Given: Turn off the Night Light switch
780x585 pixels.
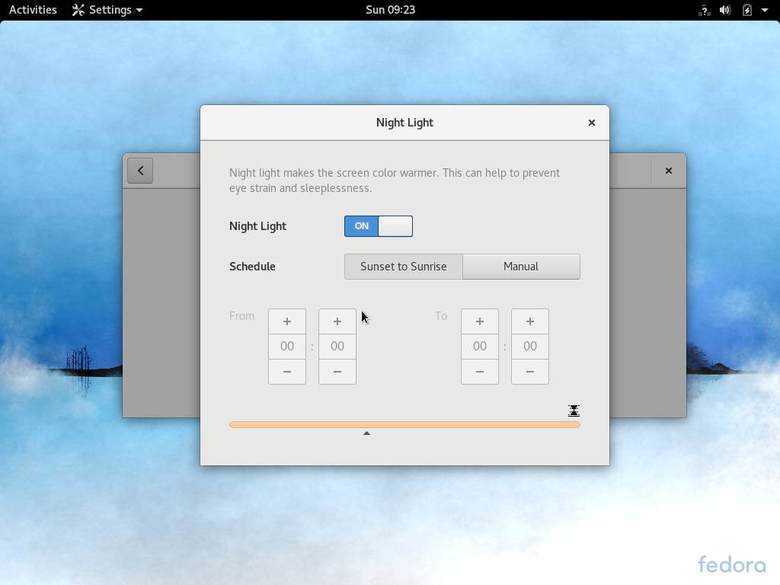Looking at the screenshot, I should click(x=378, y=226).
